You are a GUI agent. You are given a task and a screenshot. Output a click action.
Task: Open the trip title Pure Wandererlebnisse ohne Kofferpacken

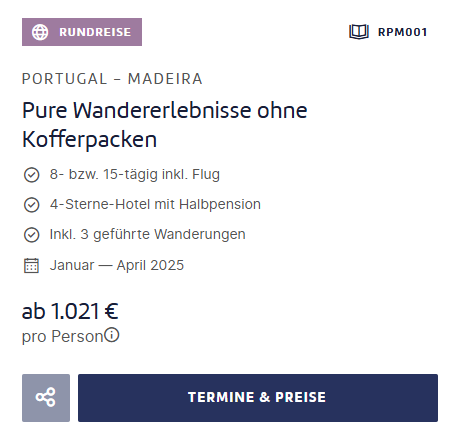point(165,124)
